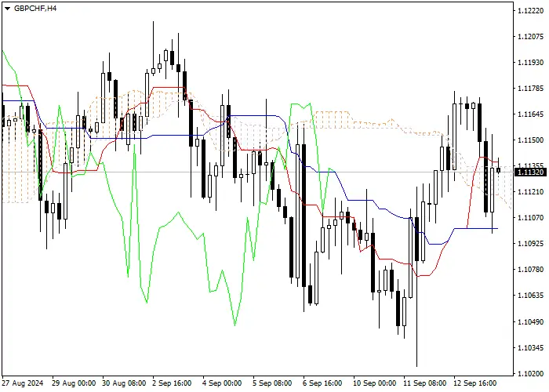Click the 2 Sep 16:00 time label
Screen dimensions: 549x392
coord(173,383)
